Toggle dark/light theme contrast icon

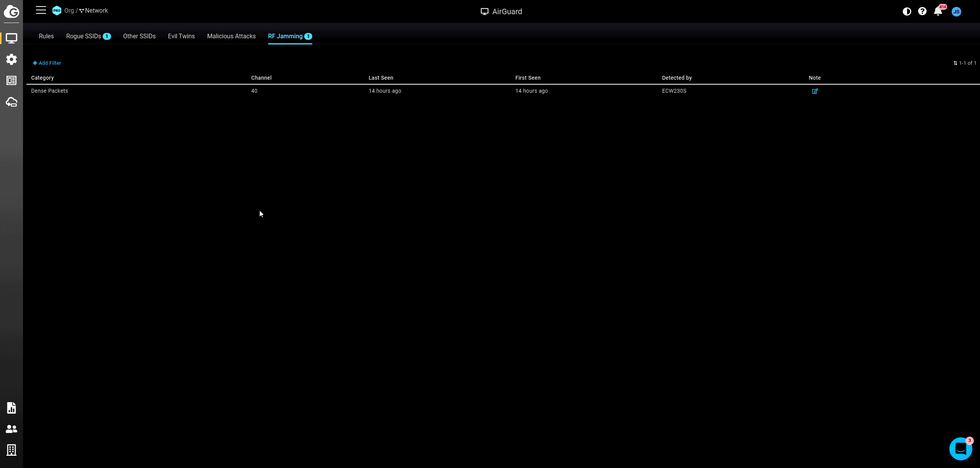coord(907,11)
